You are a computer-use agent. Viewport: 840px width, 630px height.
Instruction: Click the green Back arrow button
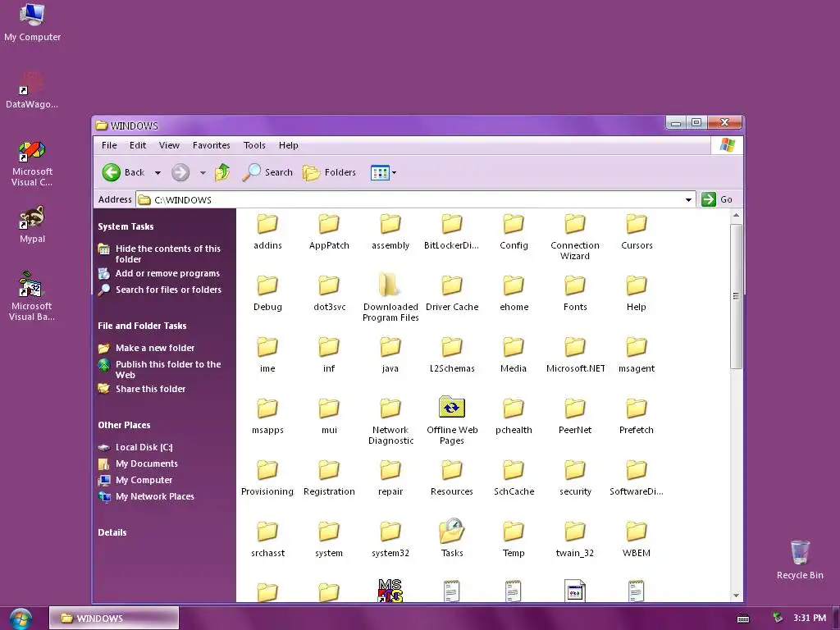(x=112, y=172)
